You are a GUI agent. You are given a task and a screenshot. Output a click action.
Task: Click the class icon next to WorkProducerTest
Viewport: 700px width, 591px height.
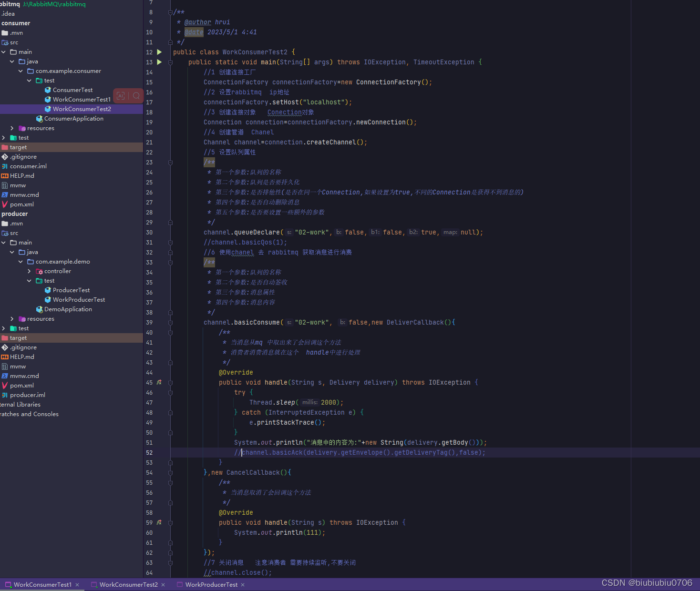pos(48,299)
